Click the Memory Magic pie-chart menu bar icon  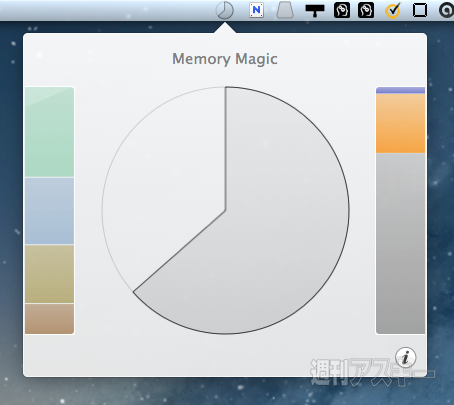tap(225, 10)
